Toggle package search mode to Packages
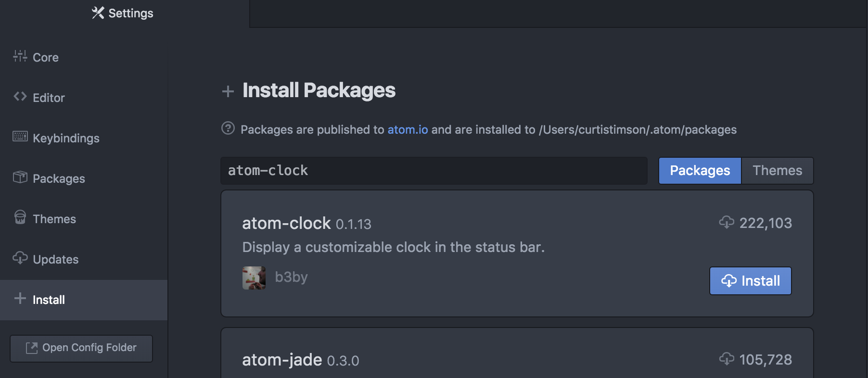The height and width of the screenshot is (378, 868). click(699, 170)
